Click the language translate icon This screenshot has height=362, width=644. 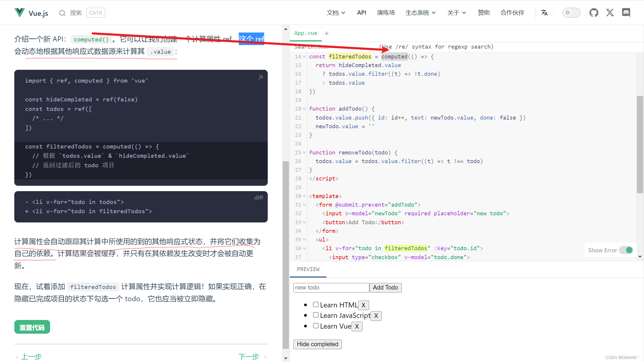[544, 13]
